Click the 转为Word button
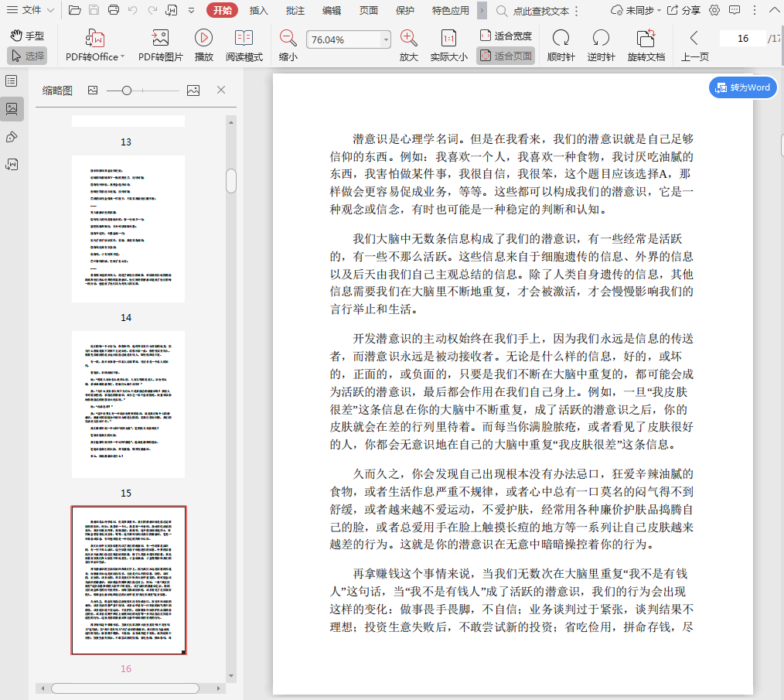The width and height of the screenshot is (784, 700). 742,87
